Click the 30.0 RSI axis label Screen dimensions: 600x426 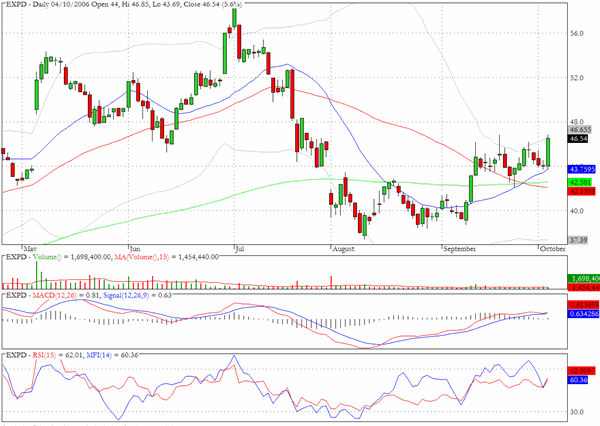(x=576, y=412)
